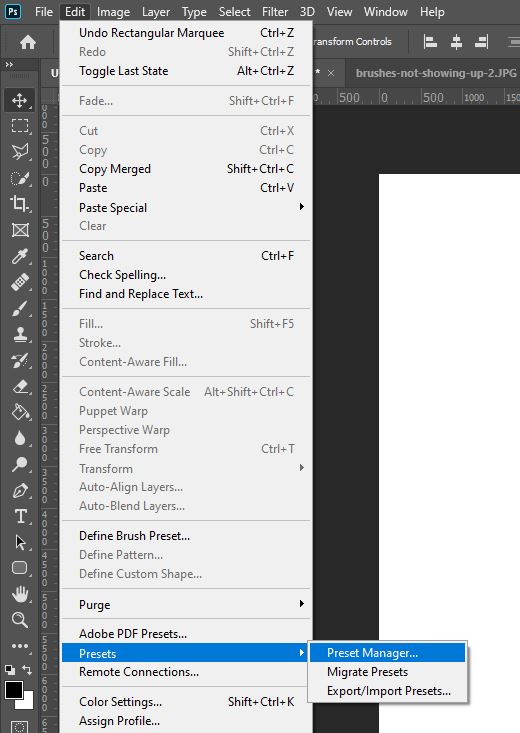Open the Help menu
Screen dimensions: 520x733
pos(432,11)
